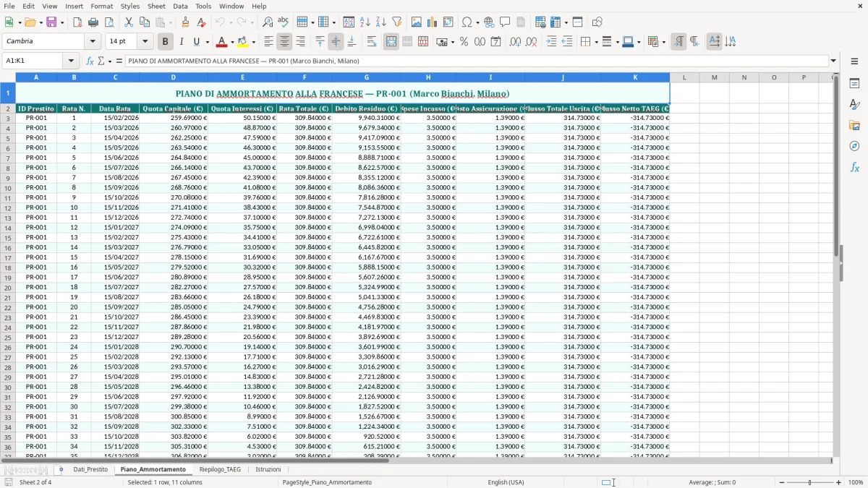868x488 pixels.
Task: Format cell as percent
Action: tap(464, 41)
